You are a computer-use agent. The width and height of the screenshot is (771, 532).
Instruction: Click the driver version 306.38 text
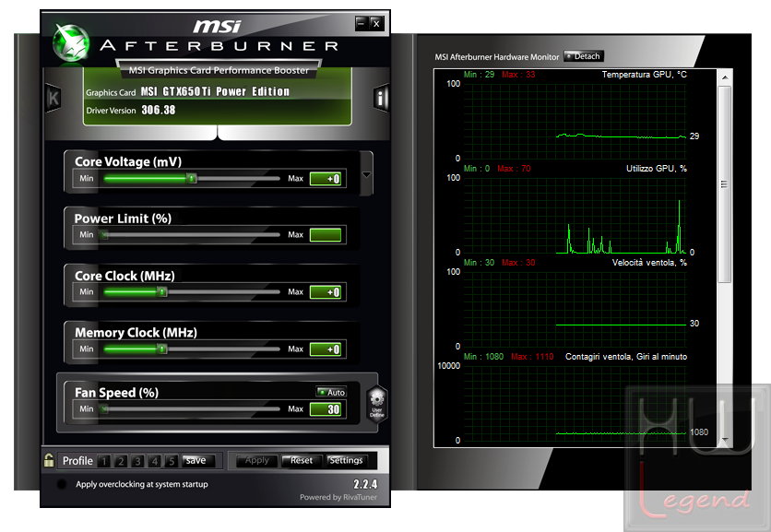(x=159, y=110)
